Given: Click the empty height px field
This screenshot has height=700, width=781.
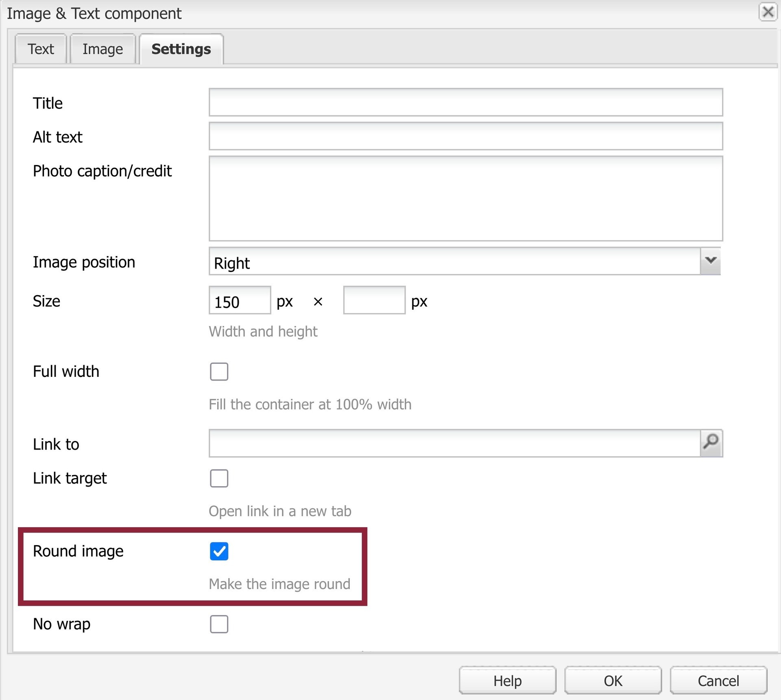Looking at the screenshot, I should click(x=374, y=301).
